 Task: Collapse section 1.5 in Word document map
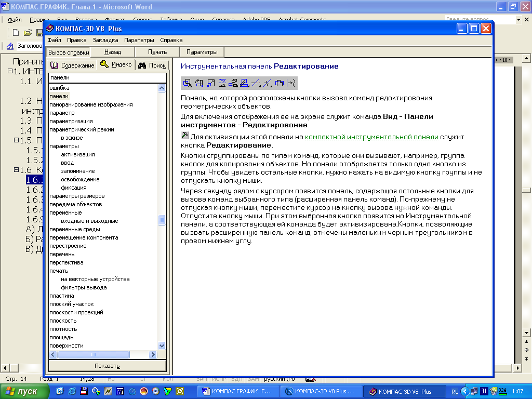click(x=16, y=140)
